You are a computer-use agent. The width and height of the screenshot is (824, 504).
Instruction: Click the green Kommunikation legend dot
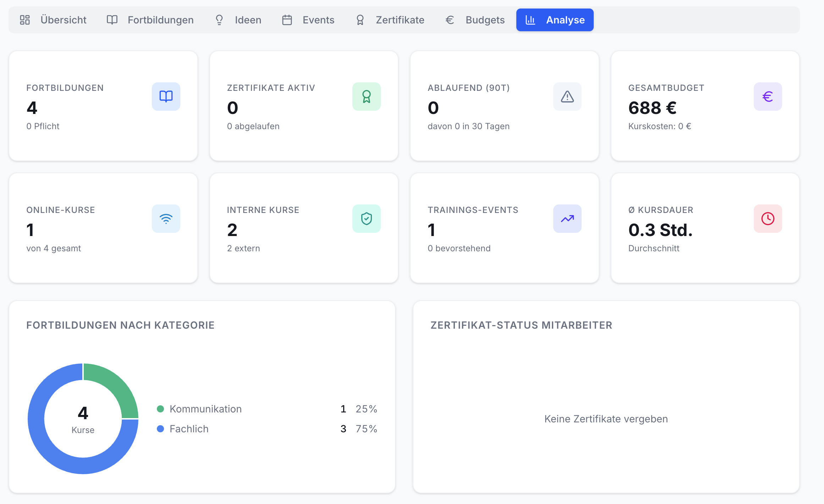point(160,409)
